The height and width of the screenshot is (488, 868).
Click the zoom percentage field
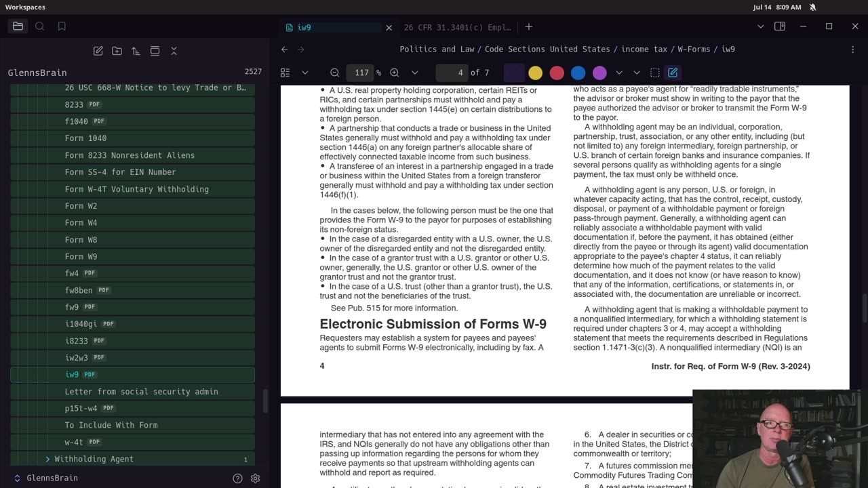point(360,73)
